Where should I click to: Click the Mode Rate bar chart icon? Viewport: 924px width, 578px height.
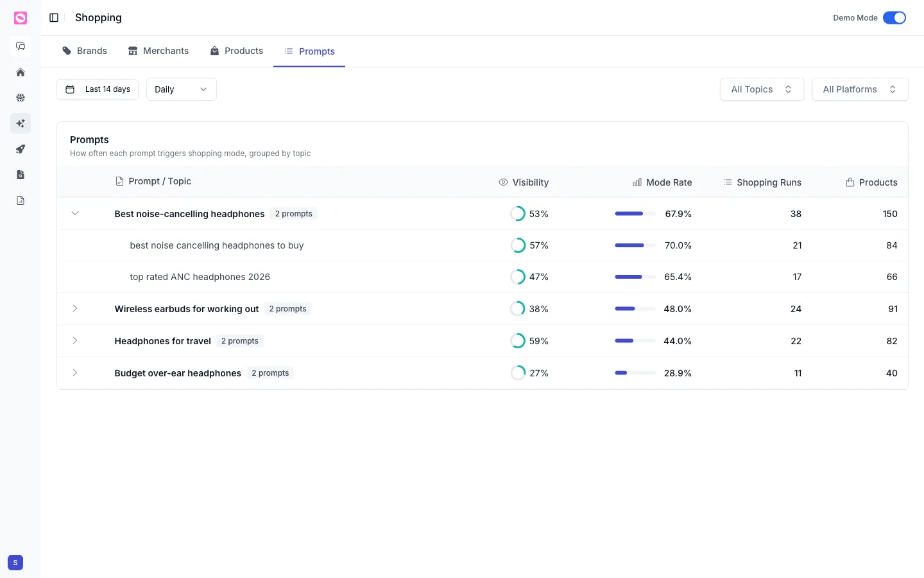tap(637, 182)
